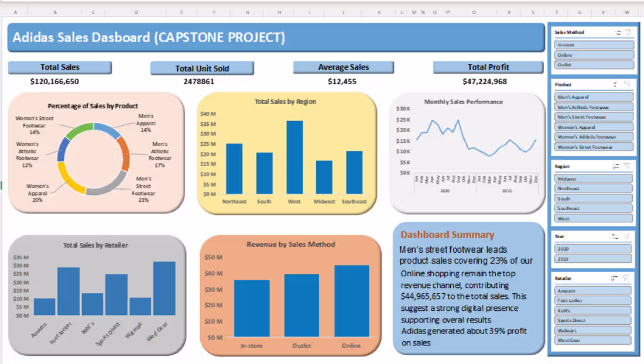Click the West bar in Sales by Region chart
644x364 pixels.
click(x=294, y=157)
